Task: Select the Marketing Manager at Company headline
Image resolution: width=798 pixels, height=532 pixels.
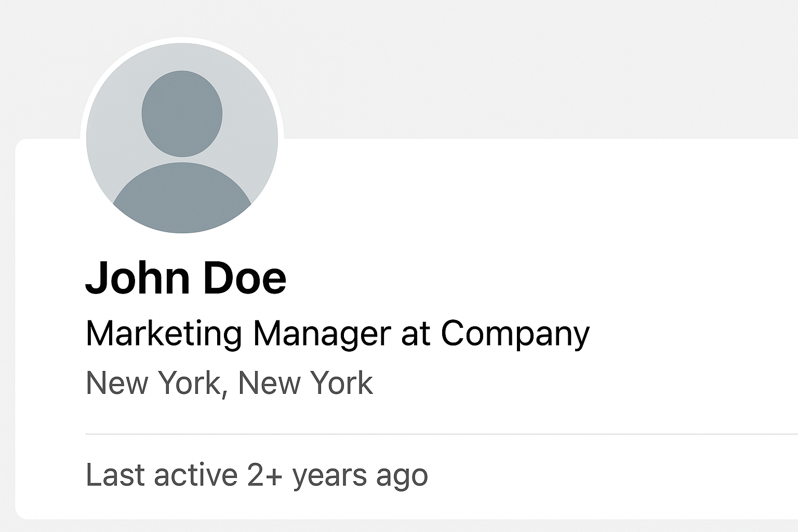Action: (x=337, y=333)
